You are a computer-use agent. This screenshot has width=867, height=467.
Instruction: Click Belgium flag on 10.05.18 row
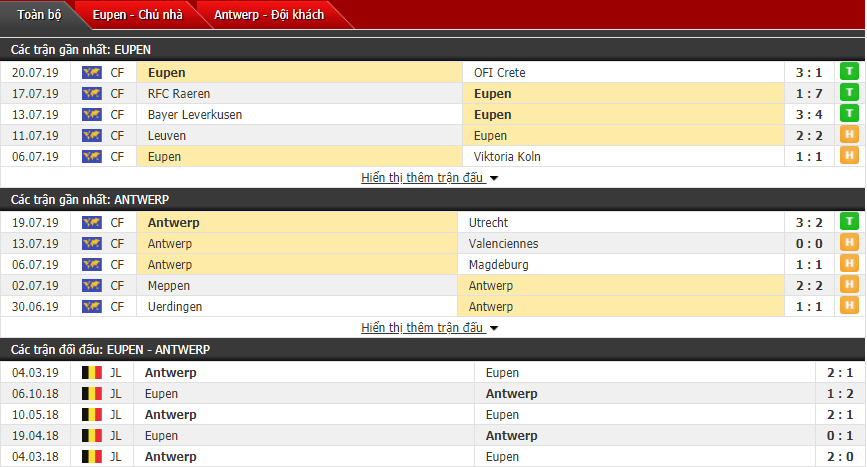92,414
